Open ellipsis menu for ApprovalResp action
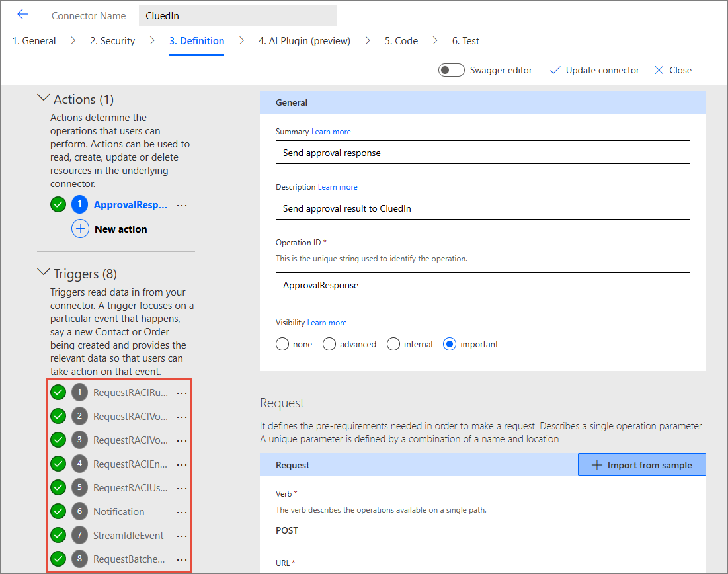The height and width of the screenshot is (574, 728). [182, 205]
